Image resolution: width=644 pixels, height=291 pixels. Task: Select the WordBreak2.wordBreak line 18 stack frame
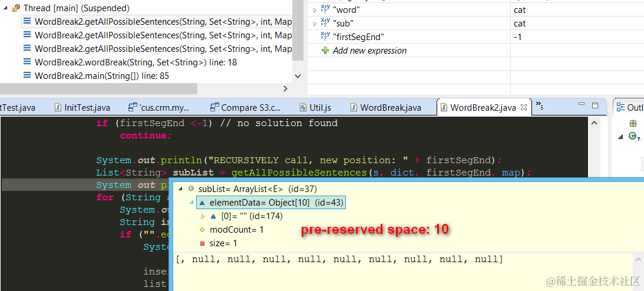click(136, 62)
